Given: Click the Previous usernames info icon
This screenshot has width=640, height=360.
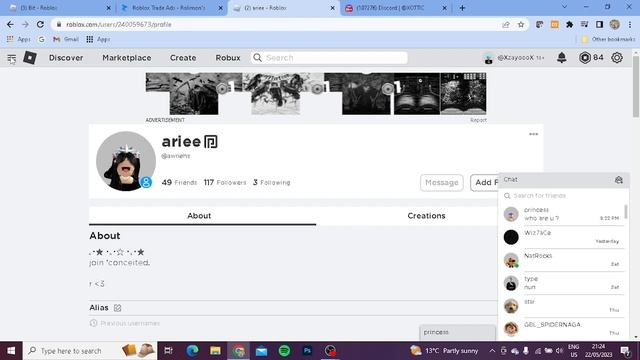Looking at the screenshot, I should coord(93,323).
